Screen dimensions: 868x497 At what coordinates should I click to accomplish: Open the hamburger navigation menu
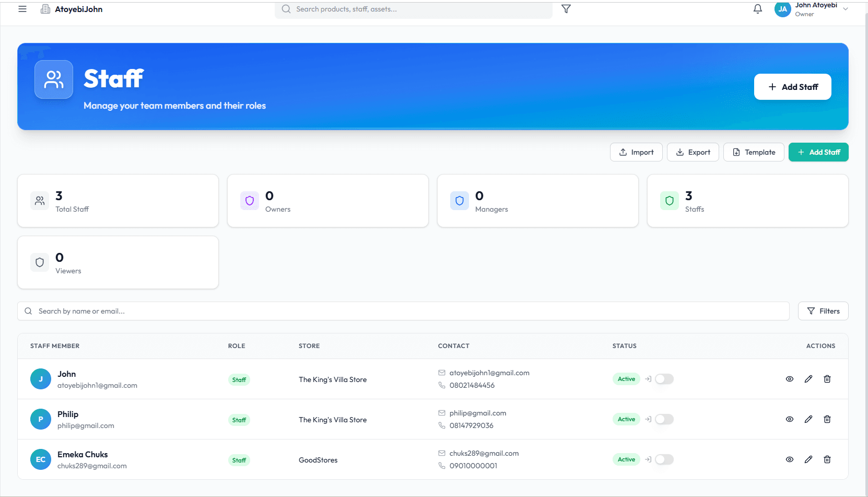tap(22, 9)
